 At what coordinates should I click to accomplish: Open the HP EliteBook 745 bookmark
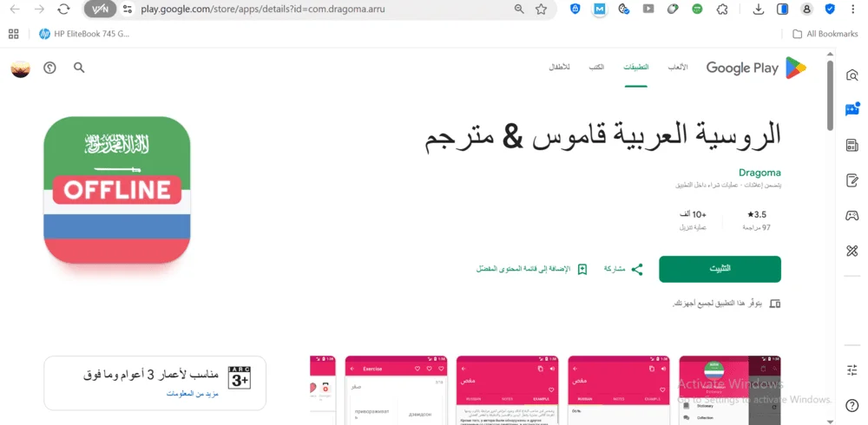84,34
